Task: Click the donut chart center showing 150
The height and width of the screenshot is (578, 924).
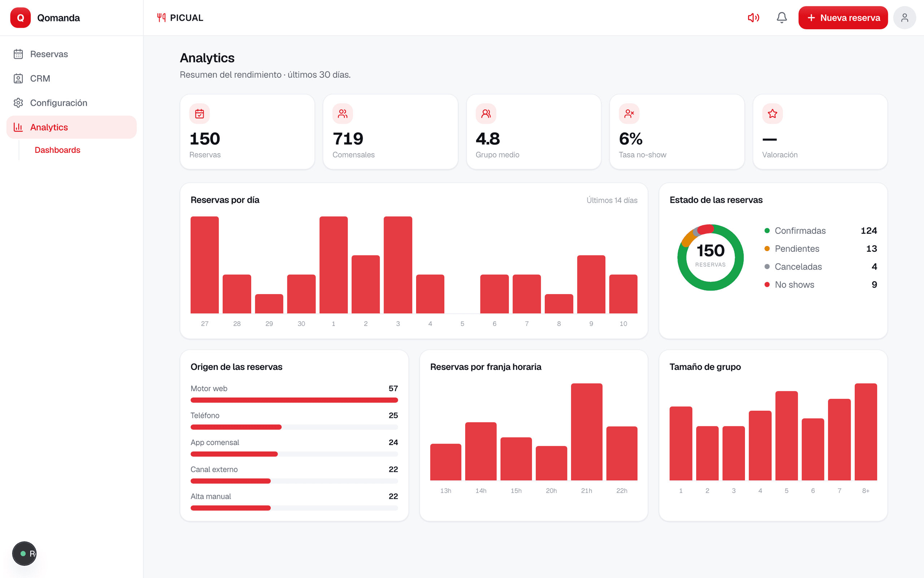Action: (x=710, y=251)
